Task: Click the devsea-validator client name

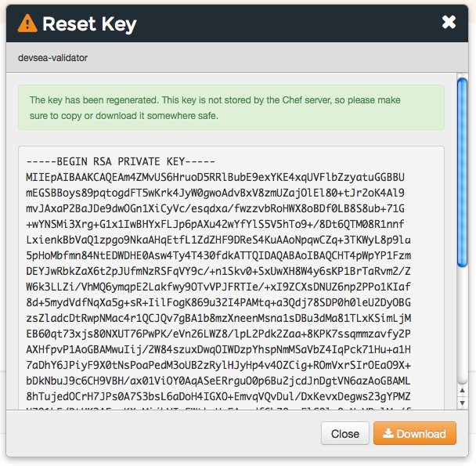Action: point(52,58)
